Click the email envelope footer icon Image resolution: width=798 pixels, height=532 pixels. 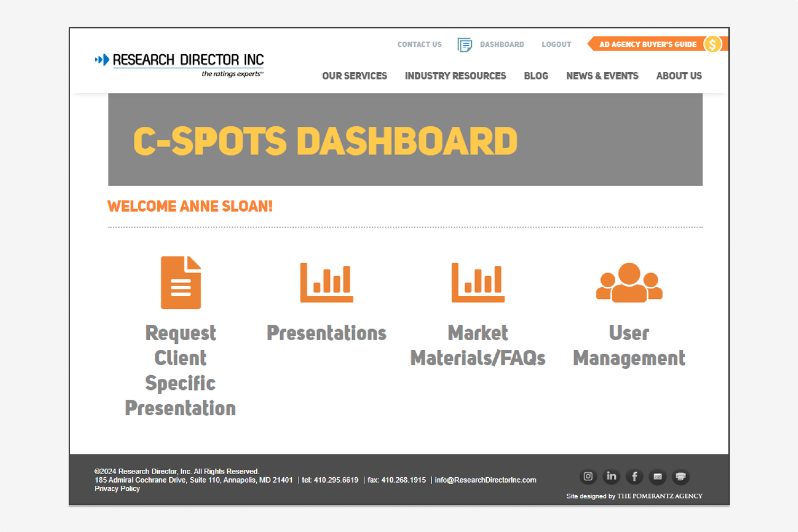[658, 476]
